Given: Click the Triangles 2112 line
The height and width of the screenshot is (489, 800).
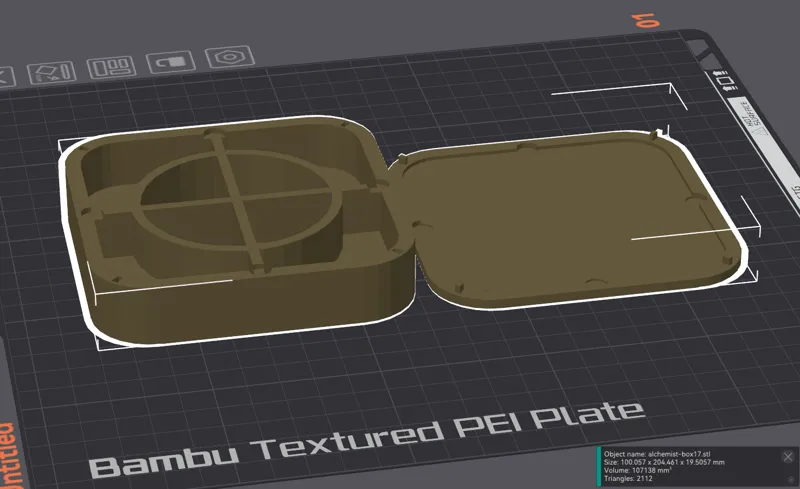Looking at the screenshot, I should [x=628, y=479].
